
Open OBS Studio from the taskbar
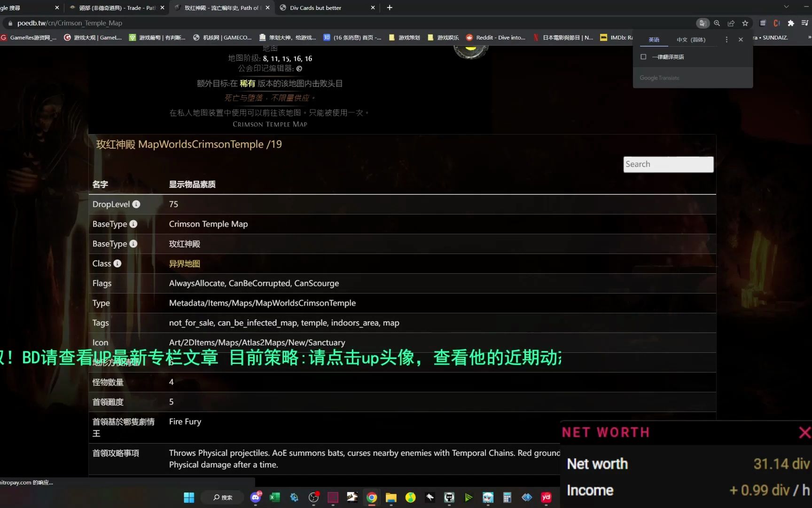pos(313,497)
